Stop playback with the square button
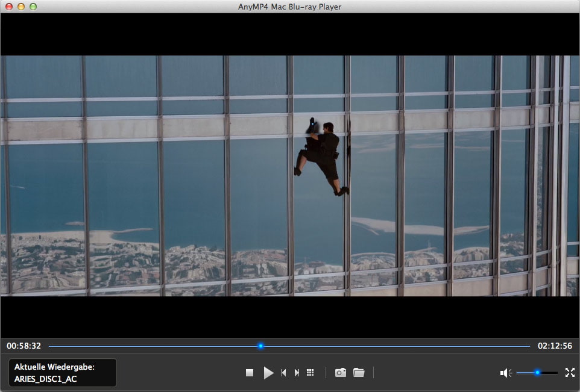Viewport: 580px width, 392px height. [x=250, y=373]
